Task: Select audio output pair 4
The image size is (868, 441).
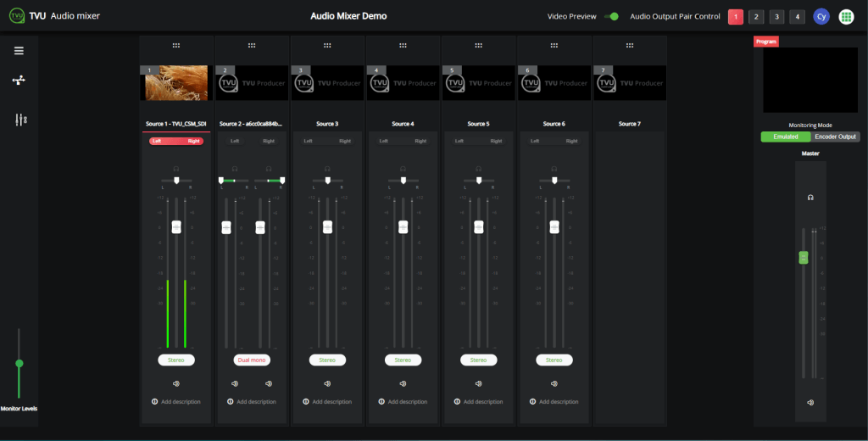Action: (x=797, y=17)
